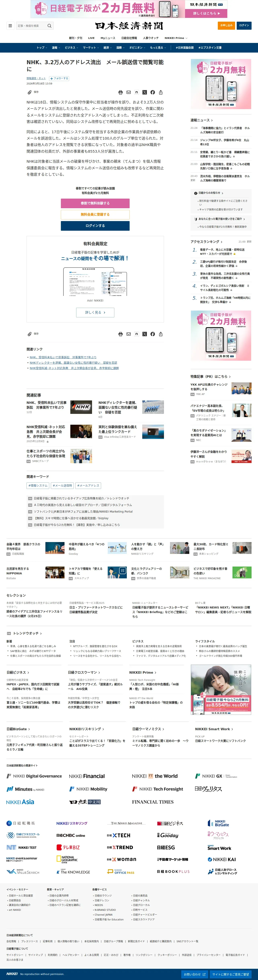Share on X via icon below the article
Screen dimensions: 258x980
[x=144, y=334]
